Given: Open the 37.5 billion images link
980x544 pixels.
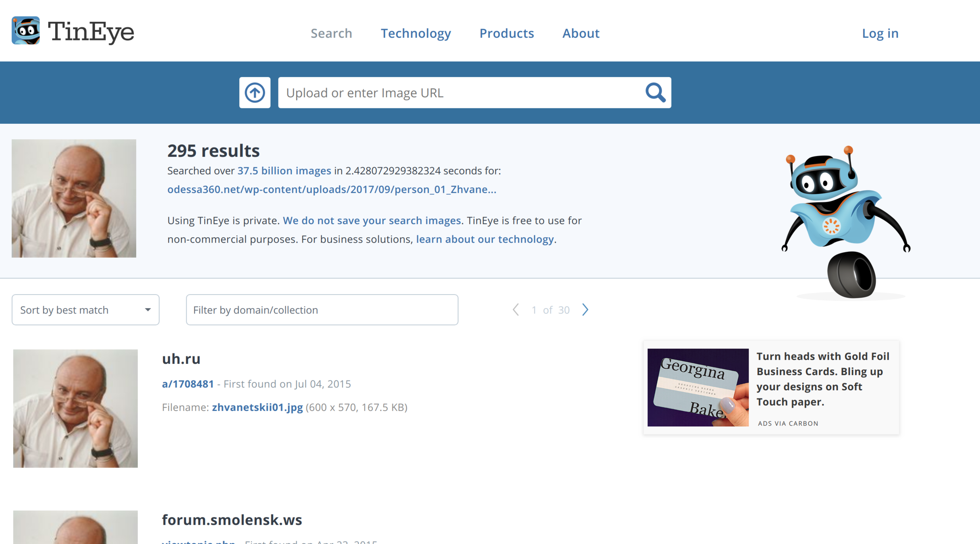Looking at the screenshot, I should (x=284, y=170).
